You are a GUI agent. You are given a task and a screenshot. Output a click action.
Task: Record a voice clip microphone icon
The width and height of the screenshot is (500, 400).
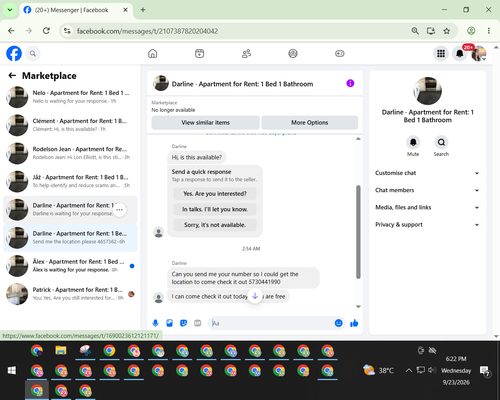(155, 323)
